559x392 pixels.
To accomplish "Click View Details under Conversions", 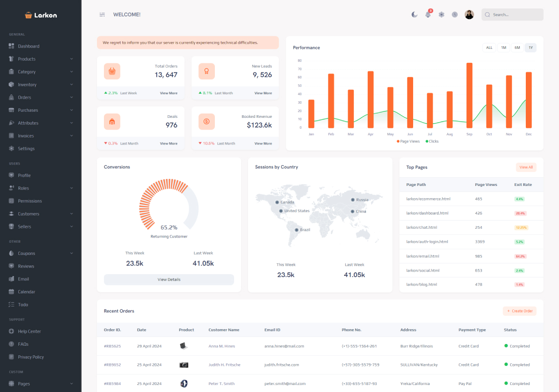I will (x=169, y=279).
